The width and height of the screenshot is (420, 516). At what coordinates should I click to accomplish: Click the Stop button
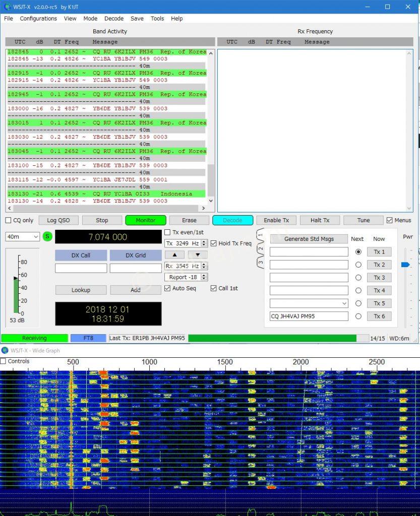click(x=102, y=220)
